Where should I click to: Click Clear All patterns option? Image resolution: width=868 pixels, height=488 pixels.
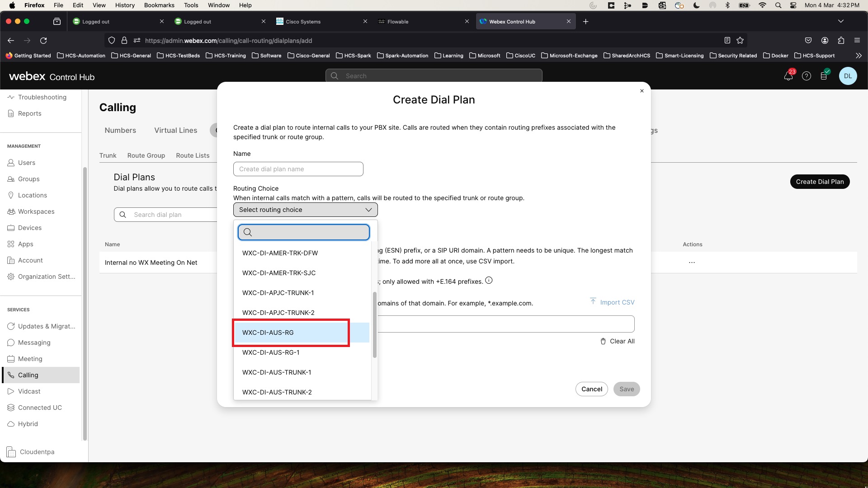click(618, 341)
